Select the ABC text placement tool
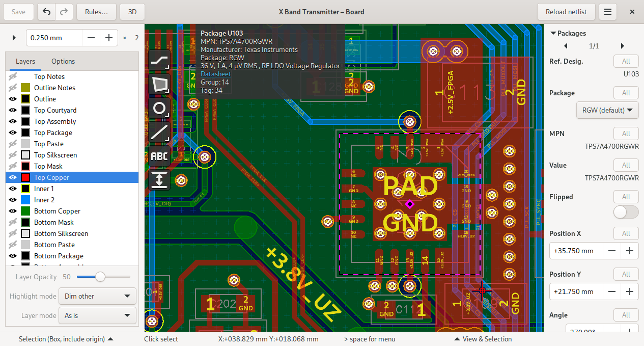 click(x=159, y=156)
